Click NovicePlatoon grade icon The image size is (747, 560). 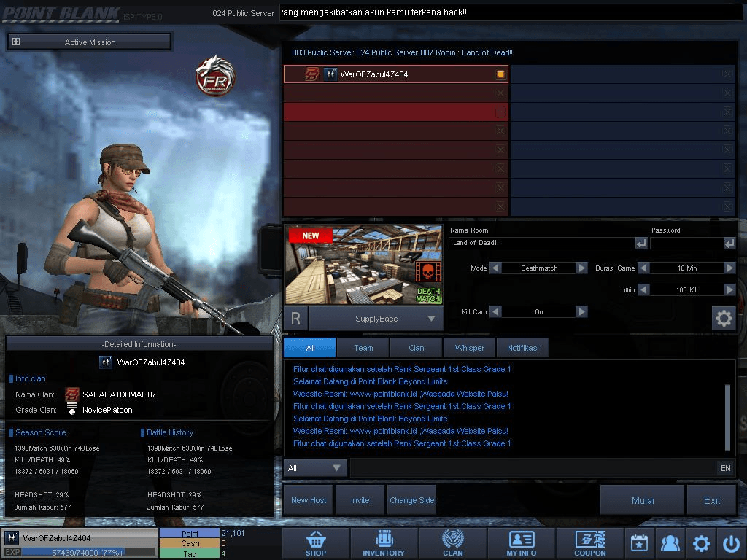tap(71, 409)
